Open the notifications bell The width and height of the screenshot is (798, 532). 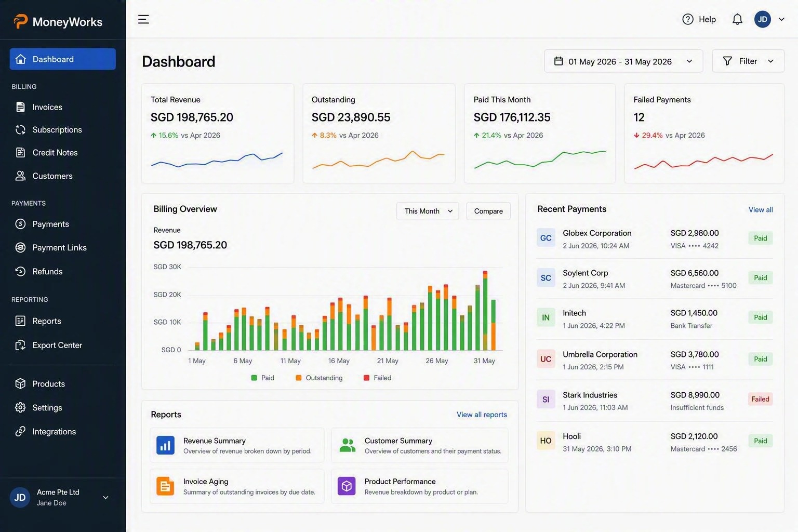click(737, 19)
